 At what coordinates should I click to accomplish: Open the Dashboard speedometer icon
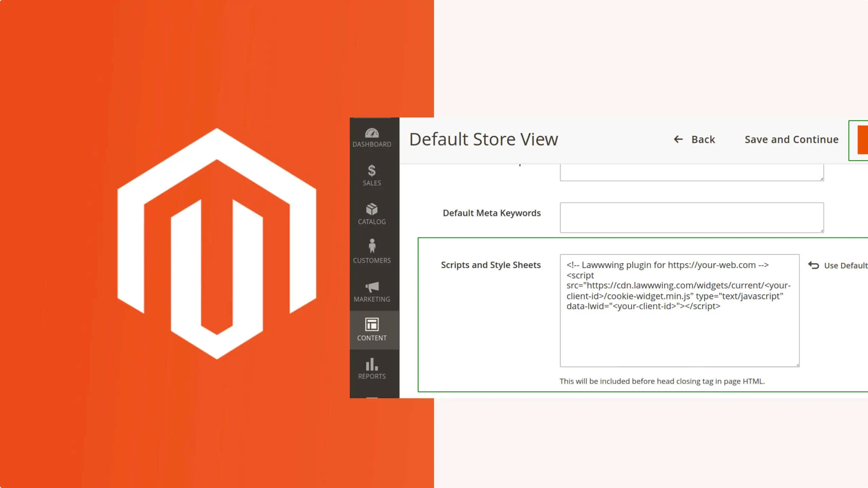pyautogui.click(x=372, y=133)
